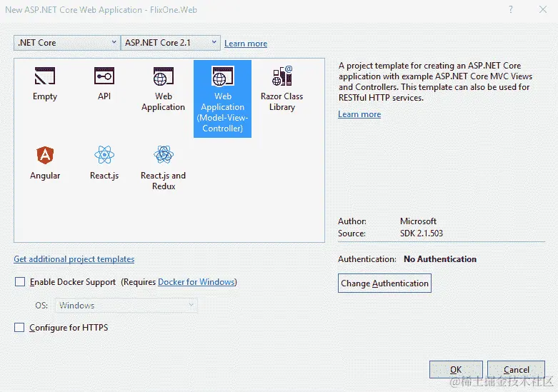Click the Microsoft author value
The height and width of the screenshot is (392, 558).
click(x=418, y=221)
